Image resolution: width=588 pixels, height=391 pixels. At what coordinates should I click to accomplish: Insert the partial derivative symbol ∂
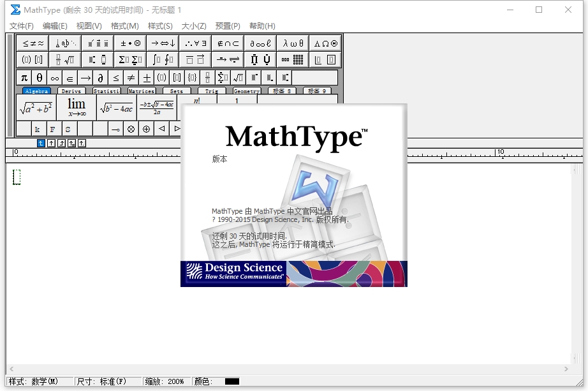(101, 78)
